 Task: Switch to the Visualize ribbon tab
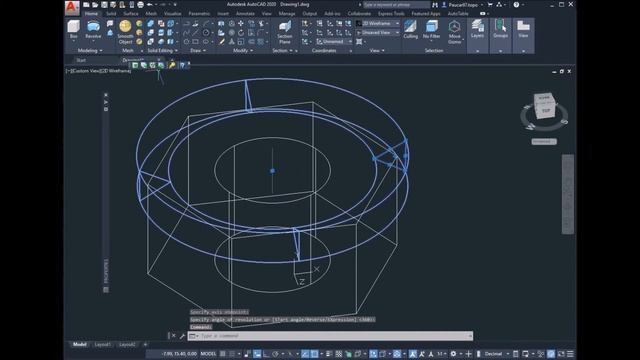click(x=172, y=13)
